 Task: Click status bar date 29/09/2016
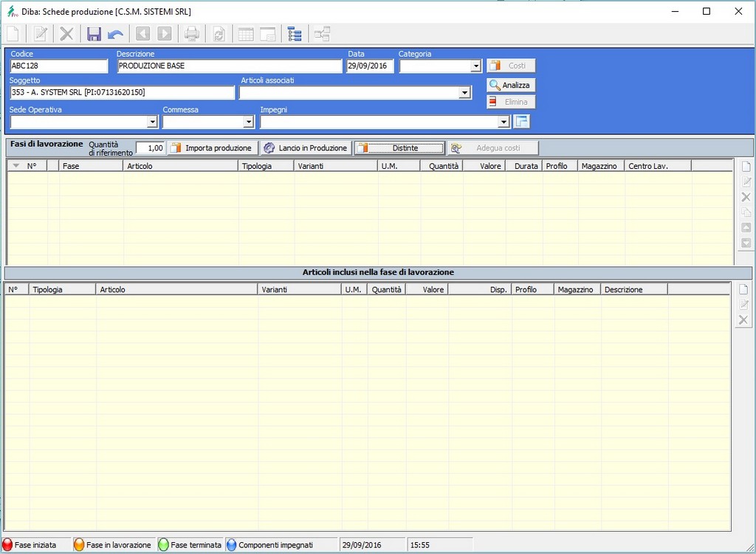[362, 545]
